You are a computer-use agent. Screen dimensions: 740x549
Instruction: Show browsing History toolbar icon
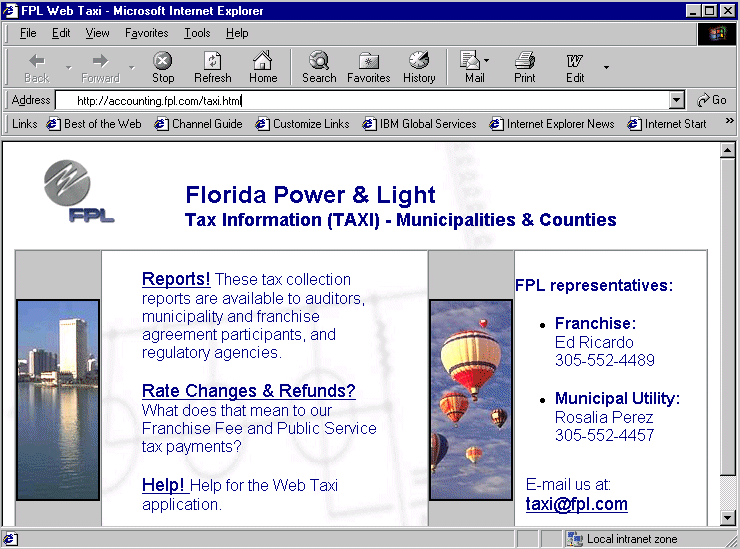[419, 68]
